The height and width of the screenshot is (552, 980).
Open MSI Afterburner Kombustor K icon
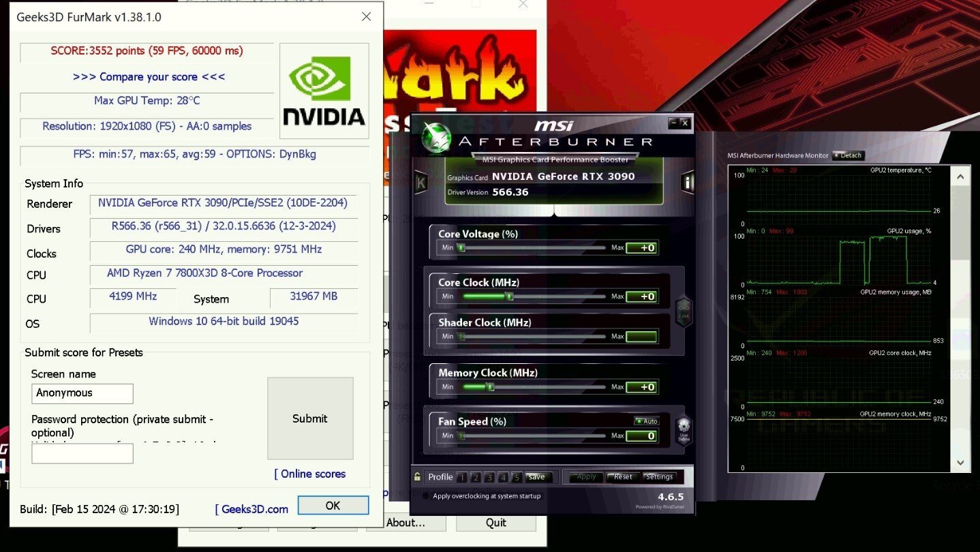tap(421, 182)
